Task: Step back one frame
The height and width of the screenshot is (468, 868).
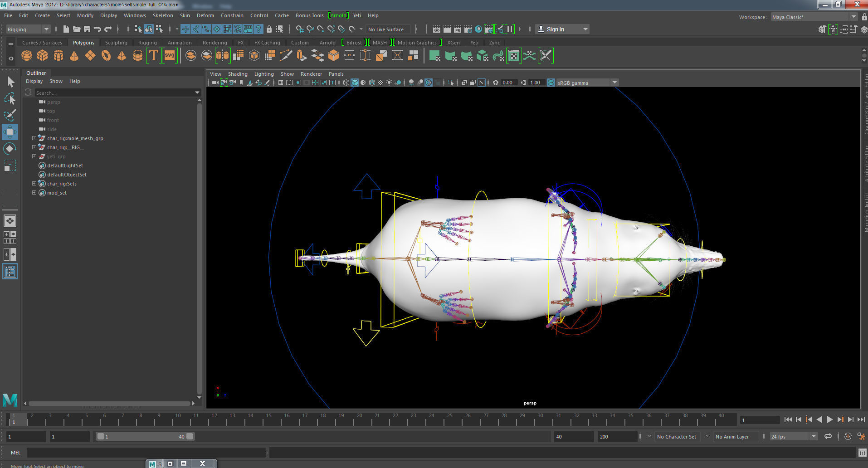Action: point(799,419)
